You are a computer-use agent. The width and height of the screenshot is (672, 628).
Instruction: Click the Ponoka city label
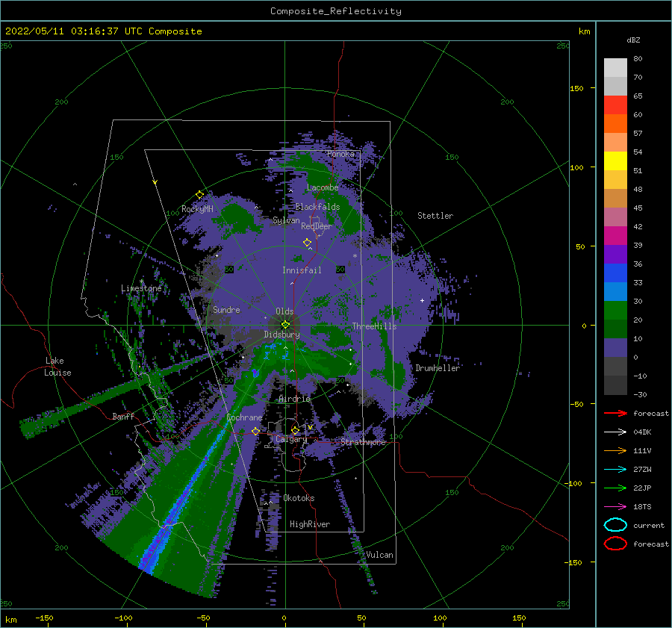[x=340, y=154]
